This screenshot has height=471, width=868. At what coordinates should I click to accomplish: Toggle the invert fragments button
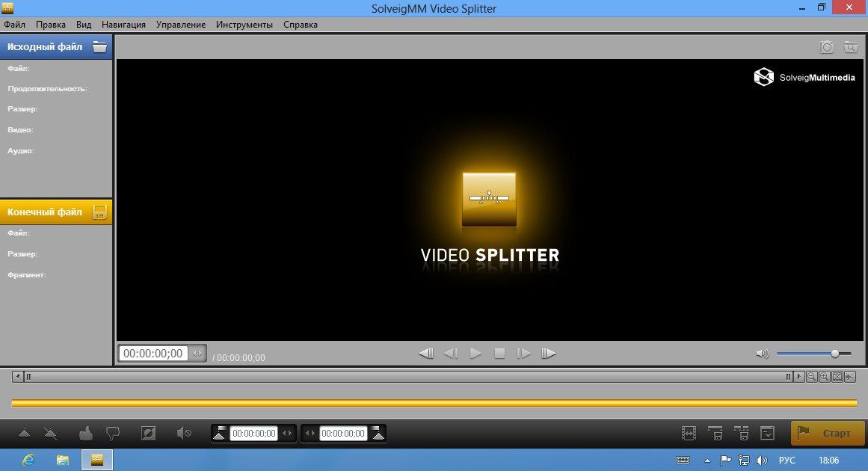pyautogui.click(x=148, y=433)
